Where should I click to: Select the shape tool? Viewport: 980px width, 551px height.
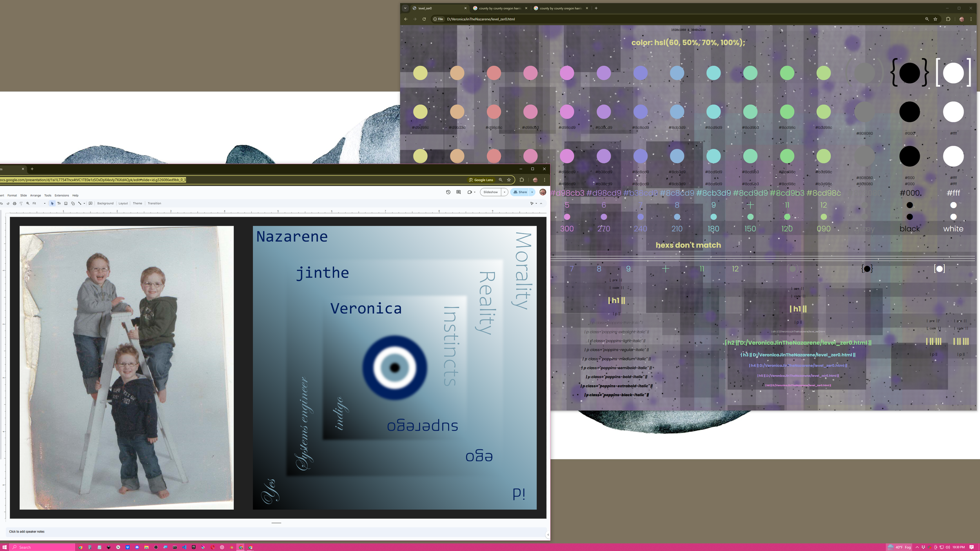click(x=73, y=203)
